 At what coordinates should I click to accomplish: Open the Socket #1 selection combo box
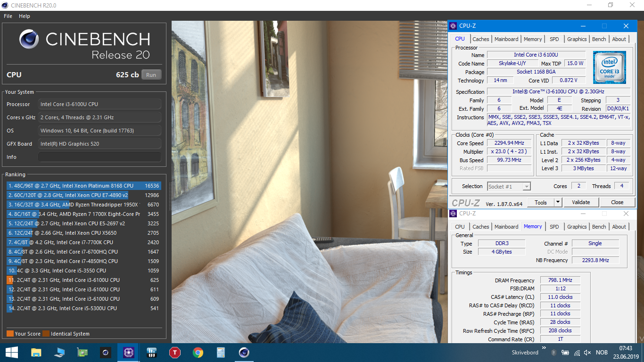pyautogui.click(x=509, y=186)
